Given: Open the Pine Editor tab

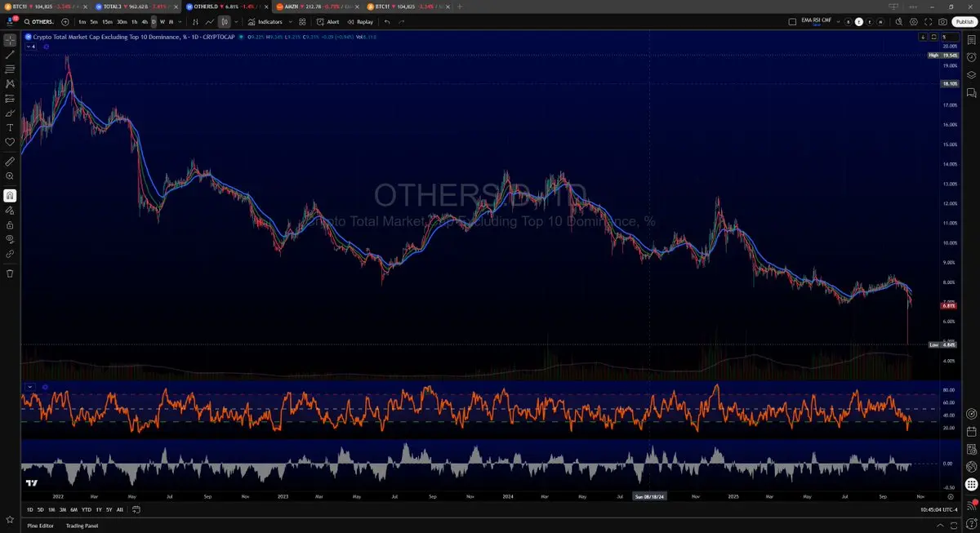Looking at the screenshot, I should [x=41, y=526].
